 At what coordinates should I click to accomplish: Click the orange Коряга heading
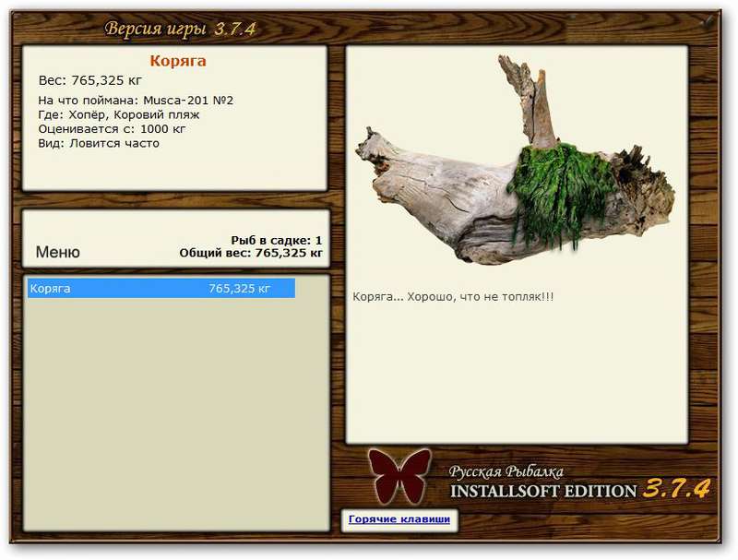pos(178,61)
